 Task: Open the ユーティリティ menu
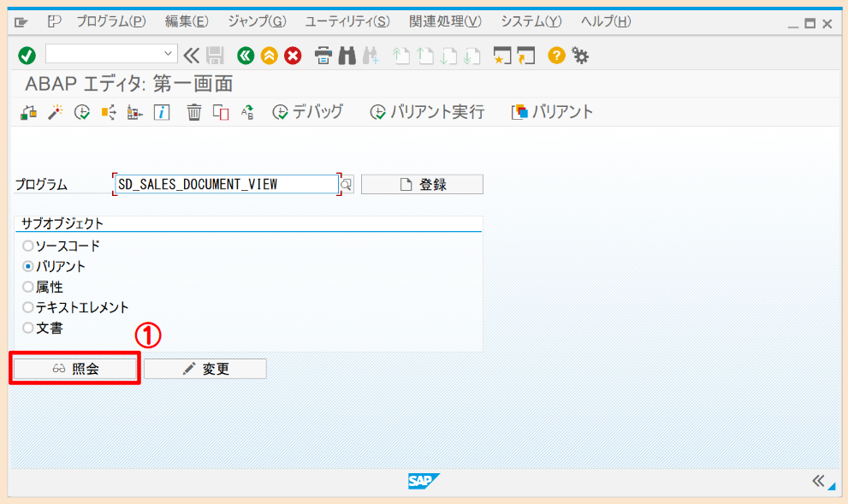pyautogui.click(x=347, y=21)
